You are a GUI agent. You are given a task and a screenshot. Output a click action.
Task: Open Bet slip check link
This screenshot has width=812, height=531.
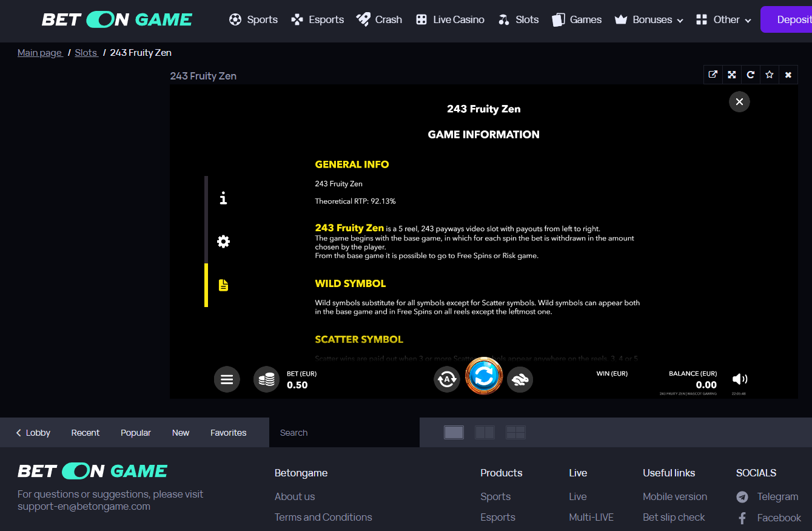pos(674,517)
